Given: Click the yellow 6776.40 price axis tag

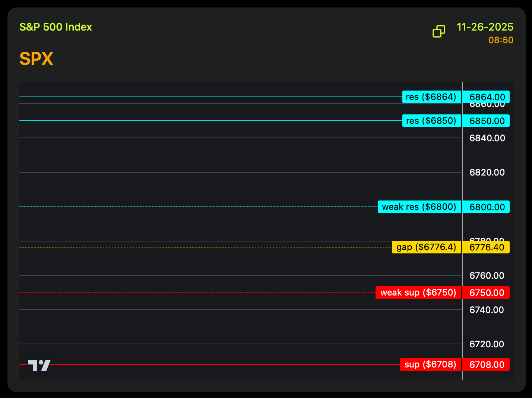Looking at the screenshot, I should pyautogui.click(x=486, y=247).
